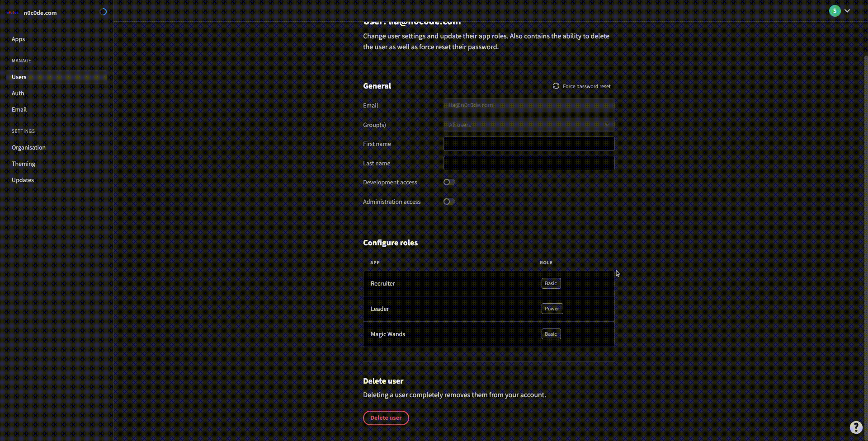Toggle Administration access switch
Screen dimensions: 868x441
449,202
